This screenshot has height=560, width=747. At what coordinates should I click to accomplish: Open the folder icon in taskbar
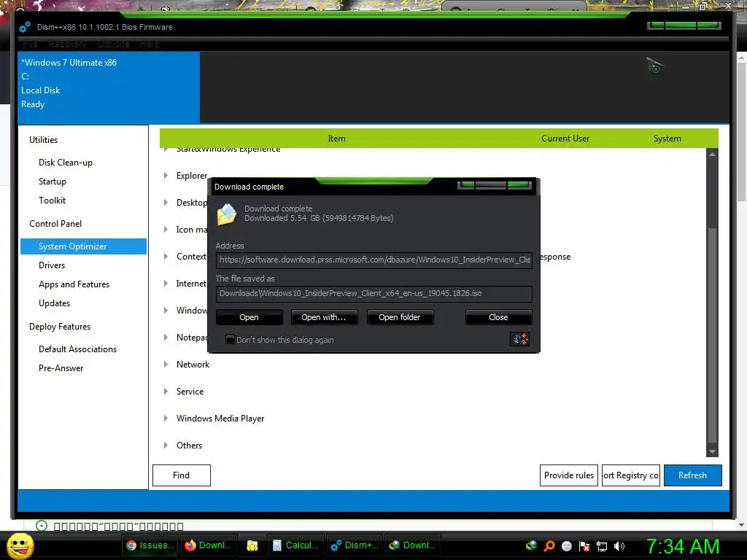(x=252, y=545)
